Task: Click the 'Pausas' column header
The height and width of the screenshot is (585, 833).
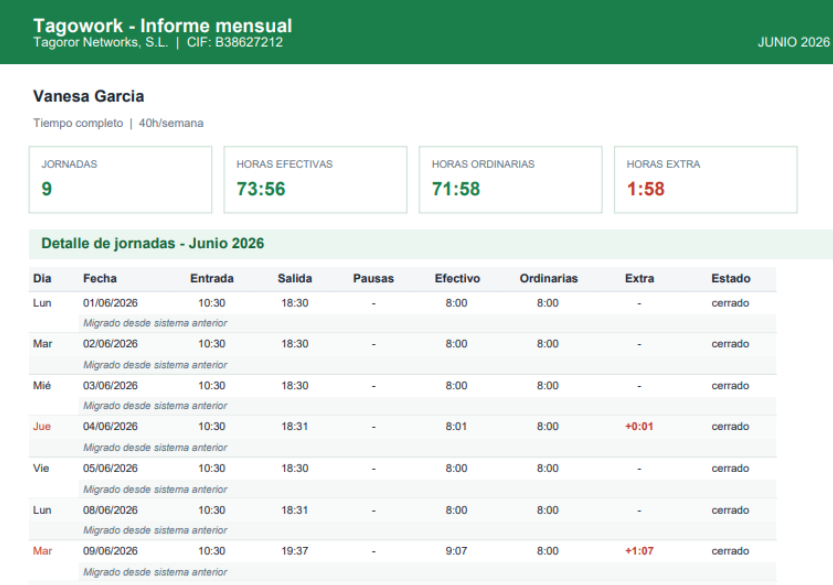Action: pos(373,278)
